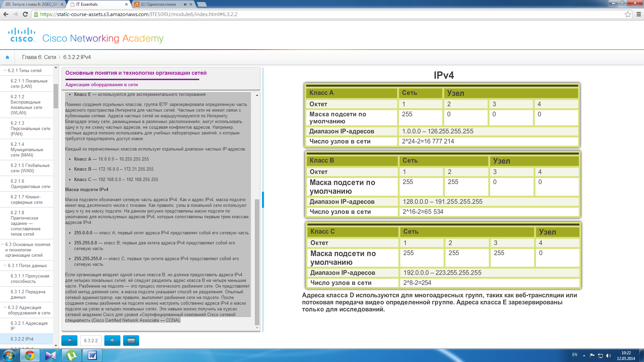This screenshot has width=644, height=362.
Task: Go to next page with right arrow button
Action: (112, 341)
